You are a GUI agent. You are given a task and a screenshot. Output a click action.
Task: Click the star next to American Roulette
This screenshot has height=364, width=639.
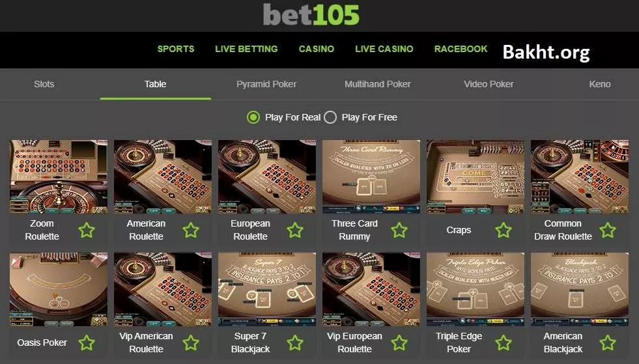[x=191, y=231]
